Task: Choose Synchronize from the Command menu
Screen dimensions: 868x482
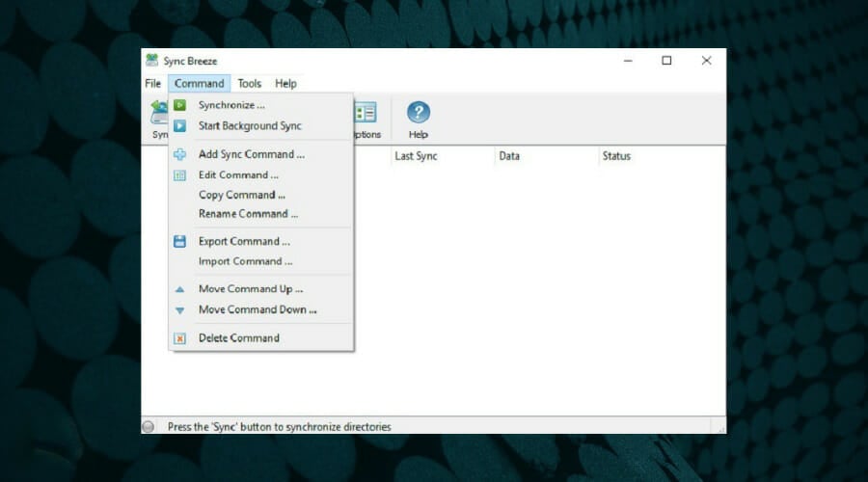Action: [x=231, y=105]
